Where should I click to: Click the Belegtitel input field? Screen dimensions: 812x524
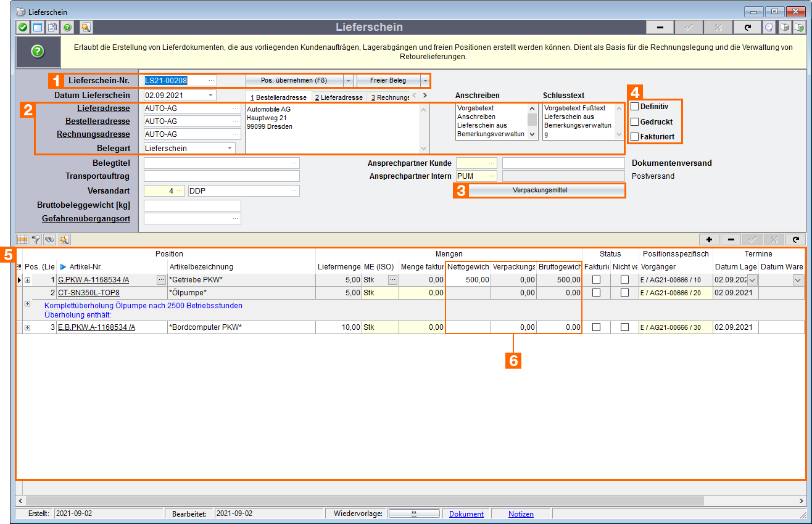(x=222, y=163)
